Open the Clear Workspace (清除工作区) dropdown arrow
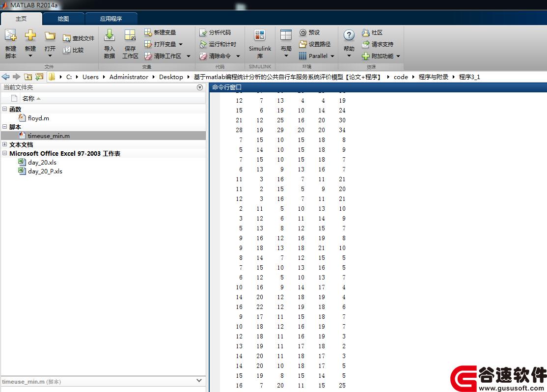This screenshot has height=392, width=547. [189, 56]
